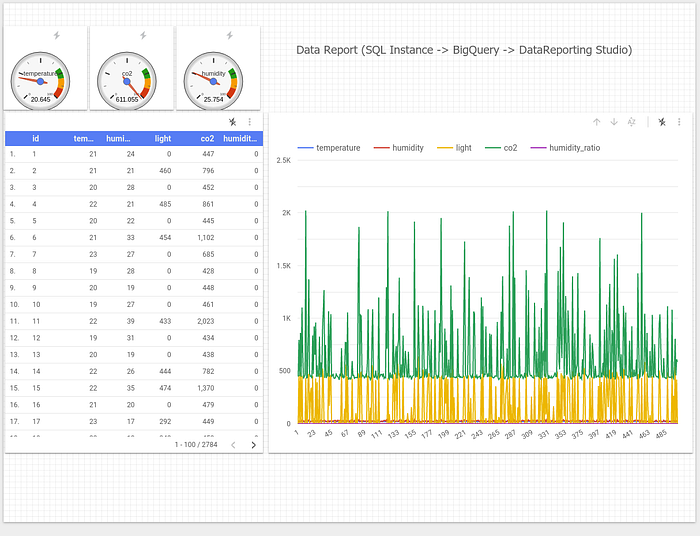Go to the next table page
The image size is (700, 536).
coord(254,445)
